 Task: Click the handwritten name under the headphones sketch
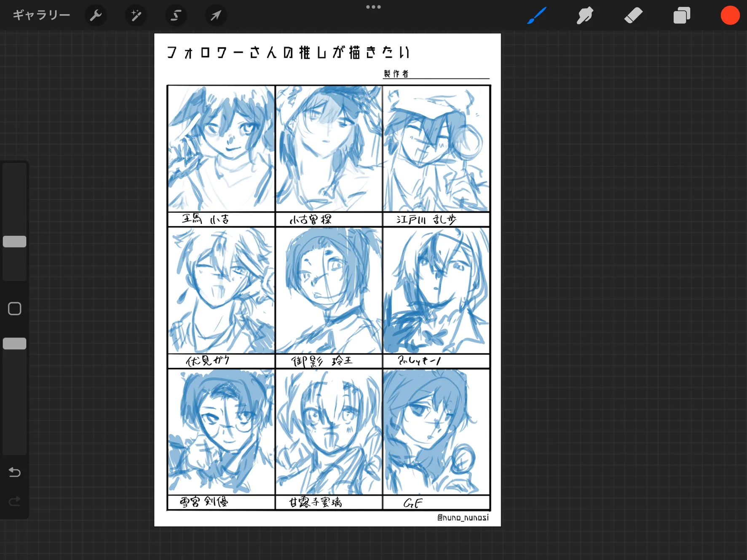point(311,219)
